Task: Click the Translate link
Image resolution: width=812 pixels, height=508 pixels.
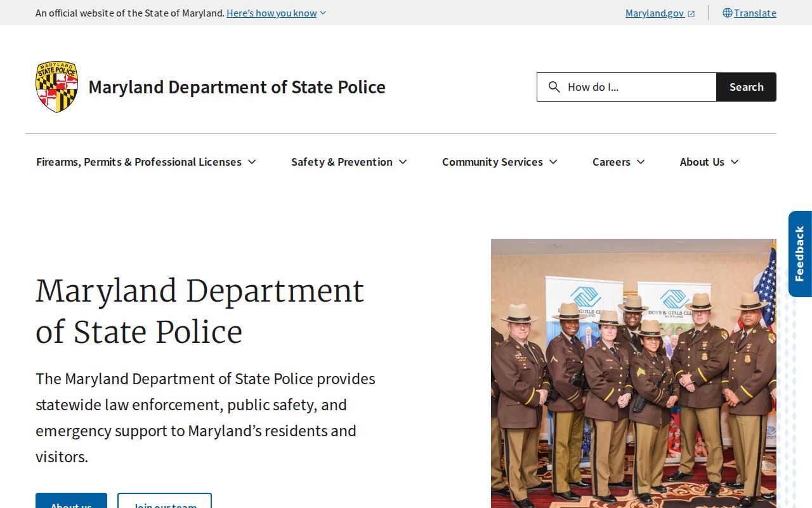Action: coord(755,13)
